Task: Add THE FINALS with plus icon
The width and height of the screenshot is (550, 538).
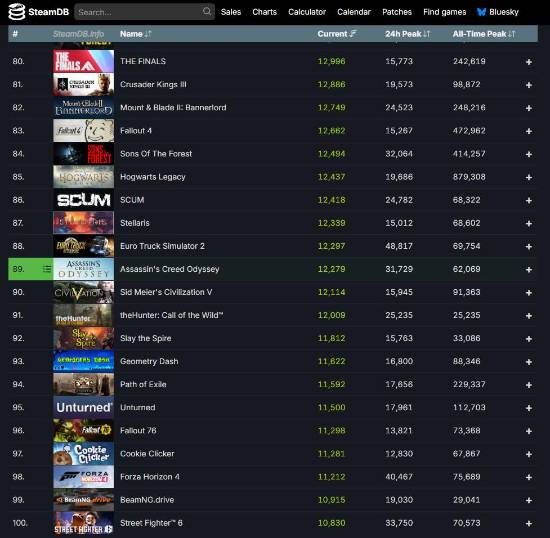Action: pos(529,62)
